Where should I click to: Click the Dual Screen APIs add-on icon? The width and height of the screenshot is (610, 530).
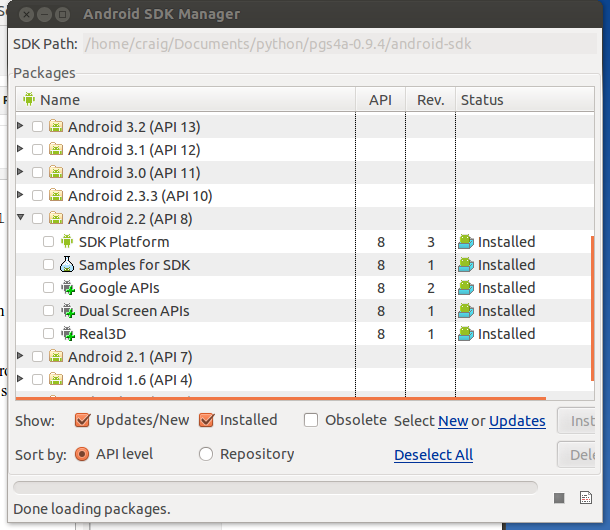[x=68, y=311]
